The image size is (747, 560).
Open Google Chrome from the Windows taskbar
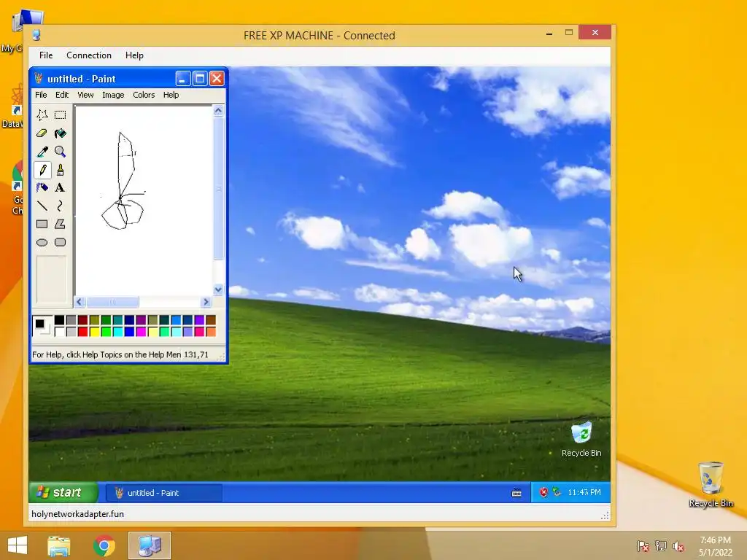point(104,545)
